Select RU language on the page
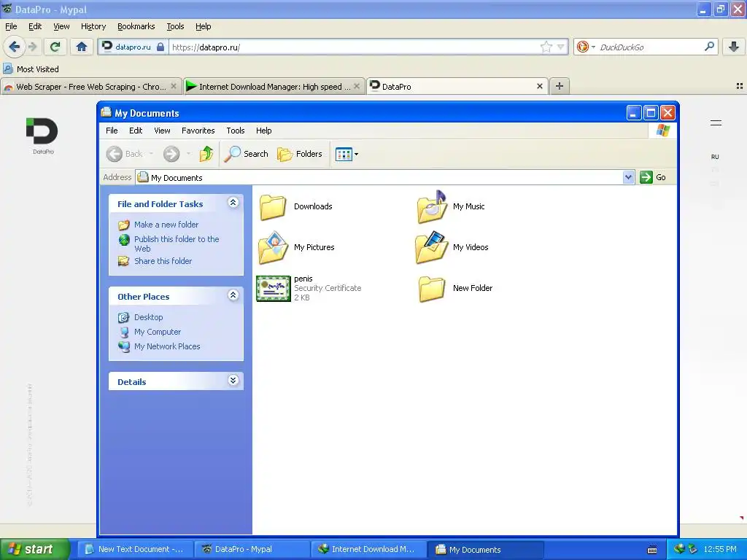 click(715, 157)
